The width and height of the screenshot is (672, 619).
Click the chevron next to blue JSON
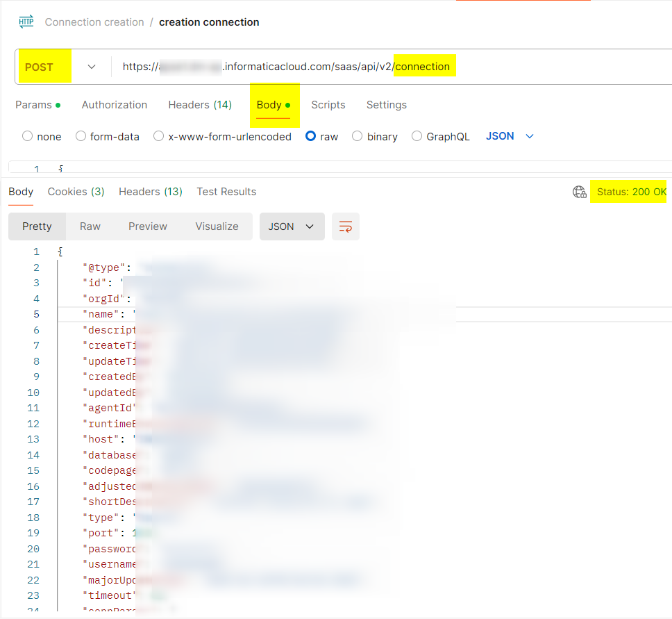tap(530, 136)
